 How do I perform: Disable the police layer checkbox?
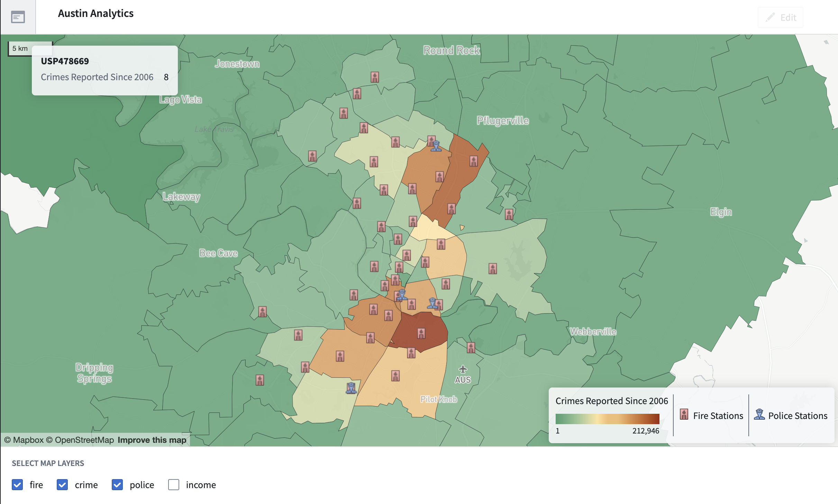(117, 485)
